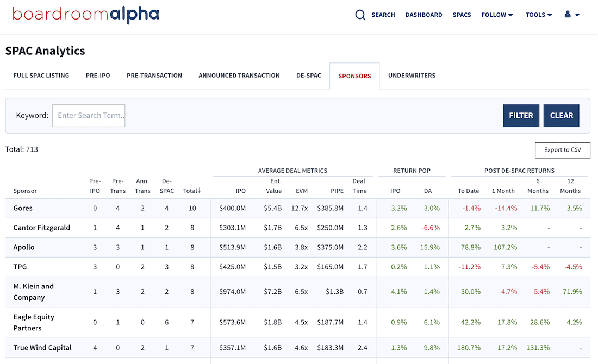598x364 pixels.
Task: Click M. Klein IPO value $974.0M
Action: (232, 292)
